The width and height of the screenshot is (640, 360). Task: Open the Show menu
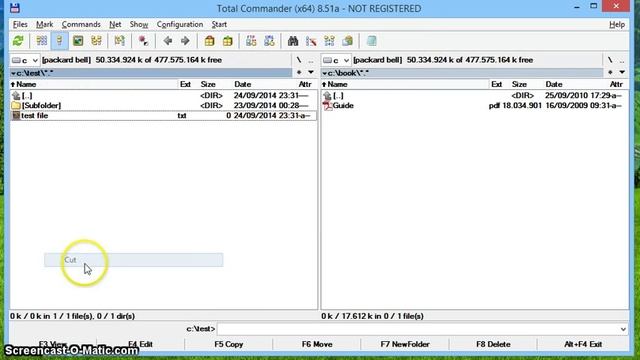click(x=139, y=24)
